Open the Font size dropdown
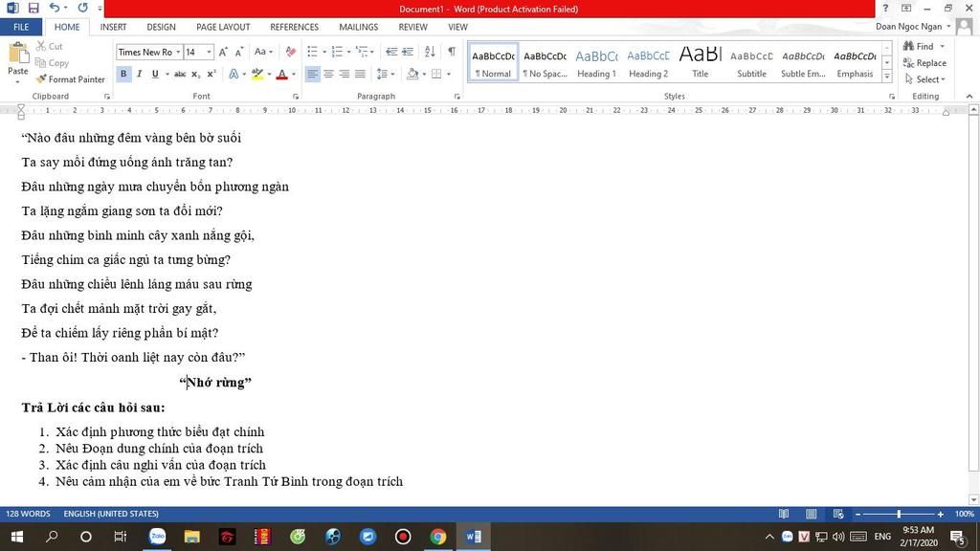Viewport: 980px width, 551px height. [209, 52]
